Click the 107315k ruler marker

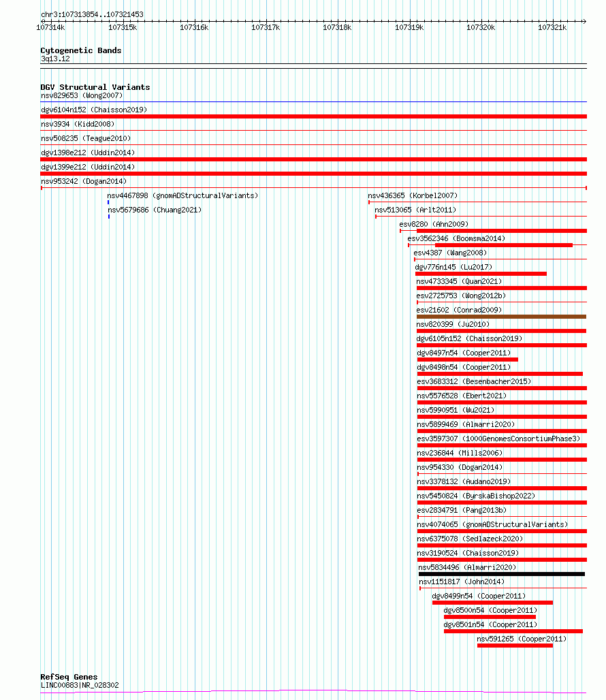123,27
